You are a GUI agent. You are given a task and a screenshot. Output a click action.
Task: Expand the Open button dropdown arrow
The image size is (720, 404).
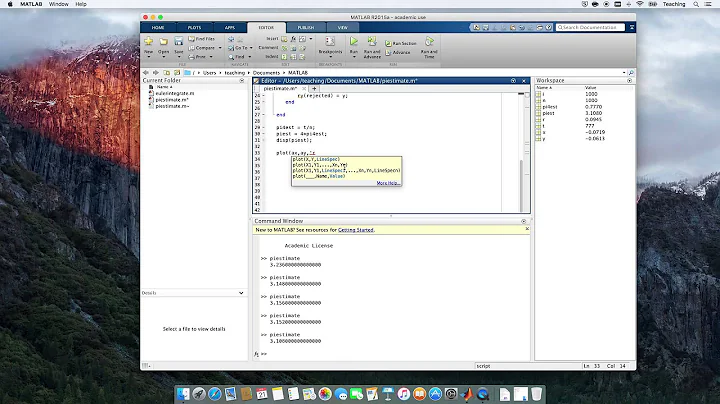(163, 57)
